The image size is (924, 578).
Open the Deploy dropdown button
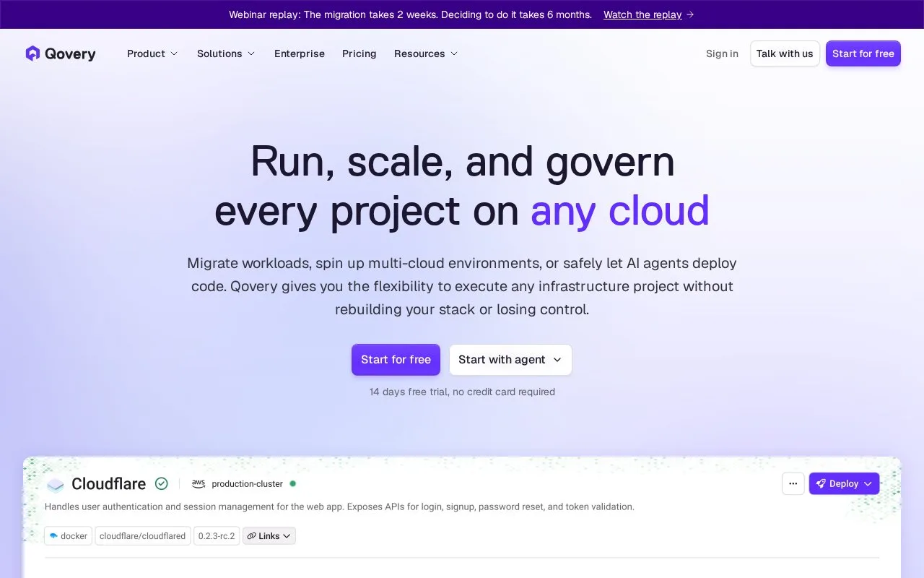845,483
